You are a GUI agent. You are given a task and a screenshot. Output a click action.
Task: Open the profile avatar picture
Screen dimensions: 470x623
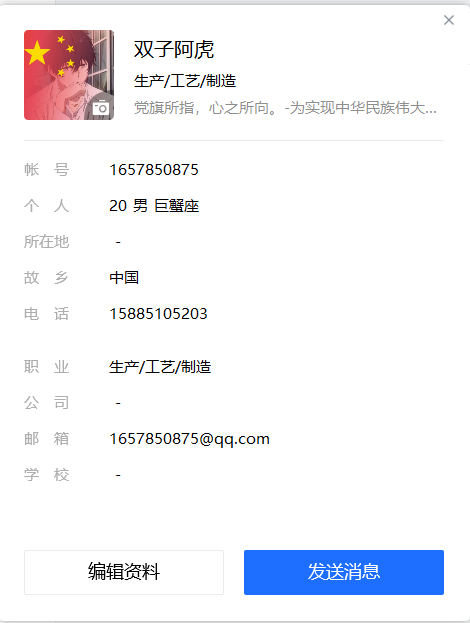[69, 75]
